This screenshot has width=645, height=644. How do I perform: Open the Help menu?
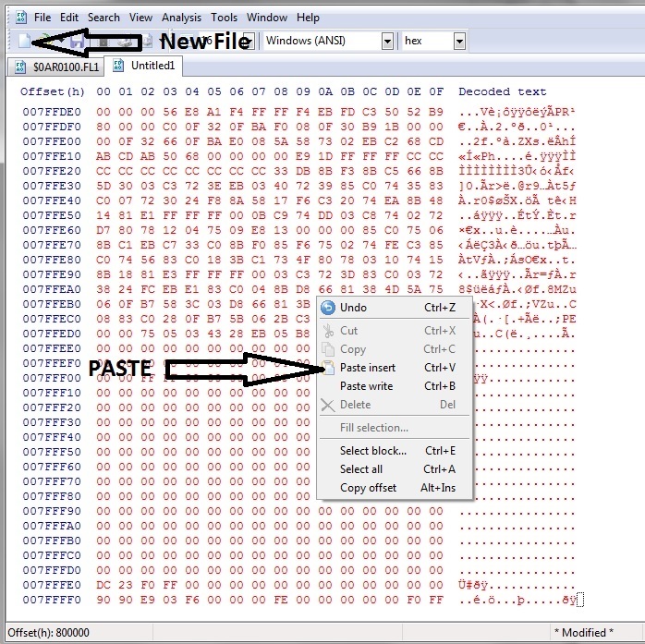pyautogui.click(x=308, y=18)
